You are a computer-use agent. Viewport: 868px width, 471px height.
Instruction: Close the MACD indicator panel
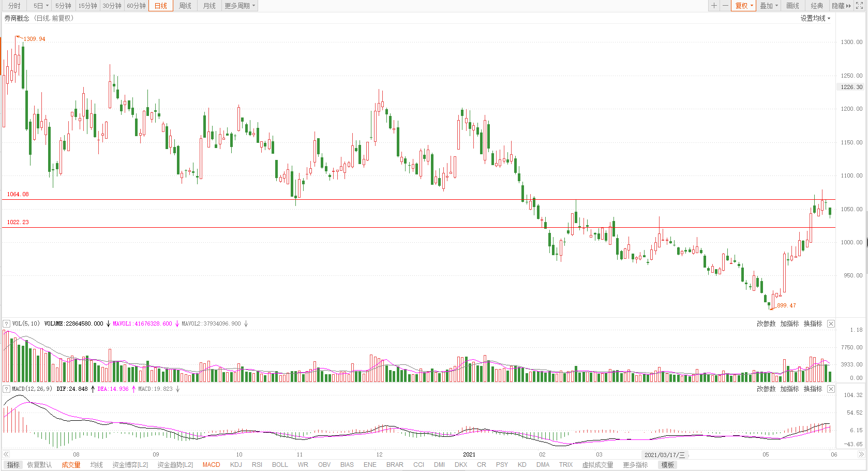[831, 389]
